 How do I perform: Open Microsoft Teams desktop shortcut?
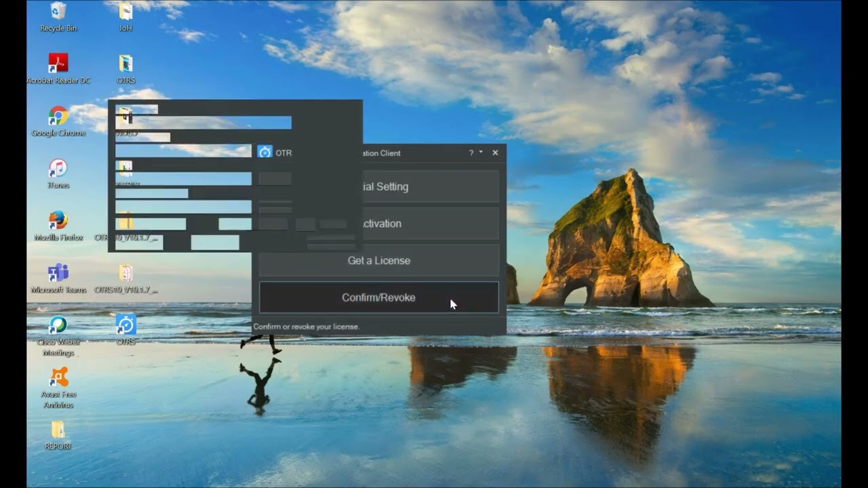click(x=58, y=279)
